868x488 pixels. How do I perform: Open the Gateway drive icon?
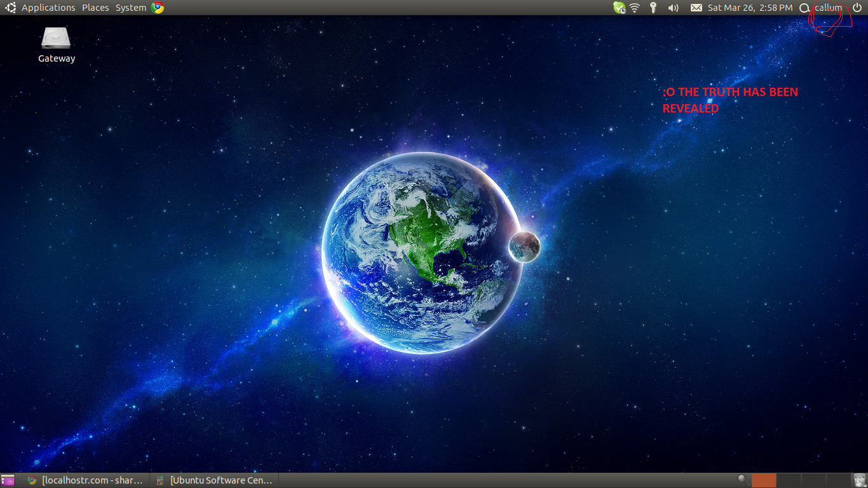(x=57, y=45)
